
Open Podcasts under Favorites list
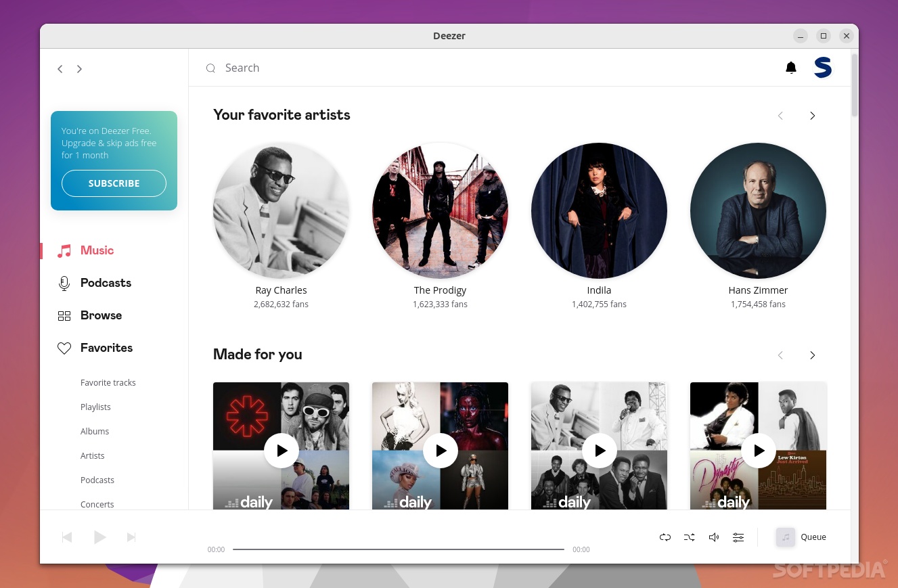coord(97,480)
